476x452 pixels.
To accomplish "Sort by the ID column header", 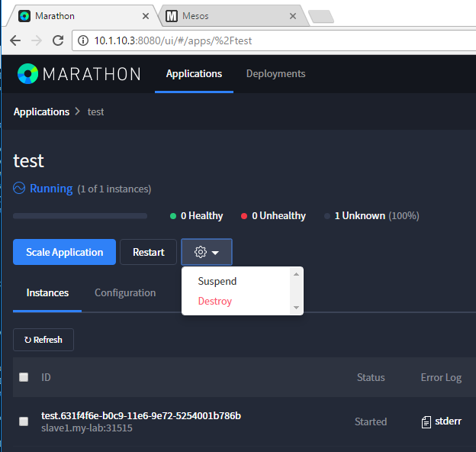I will coord(46,377).
